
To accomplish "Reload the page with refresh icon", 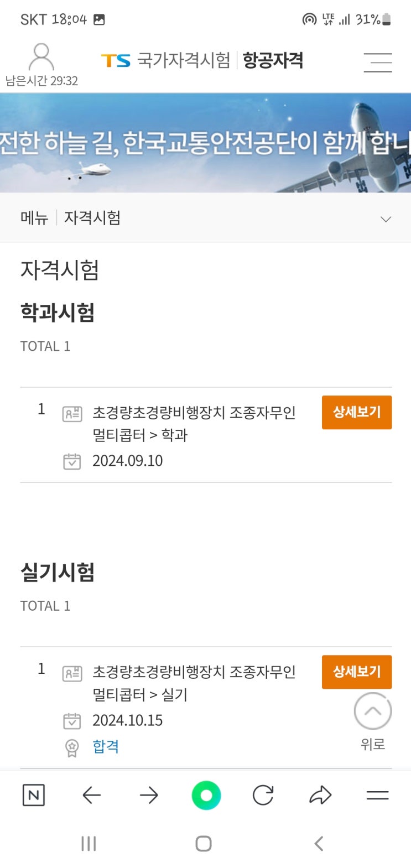I will point(263,796).
